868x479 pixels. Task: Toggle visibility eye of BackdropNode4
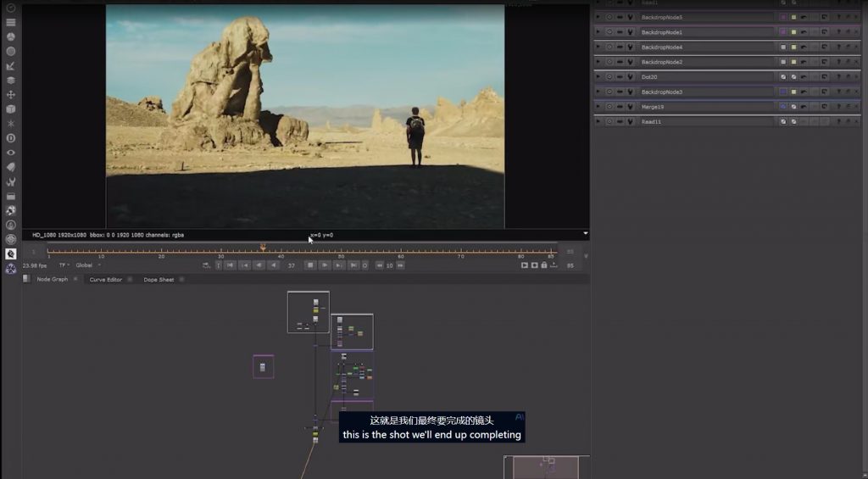[x=609, y=47]
